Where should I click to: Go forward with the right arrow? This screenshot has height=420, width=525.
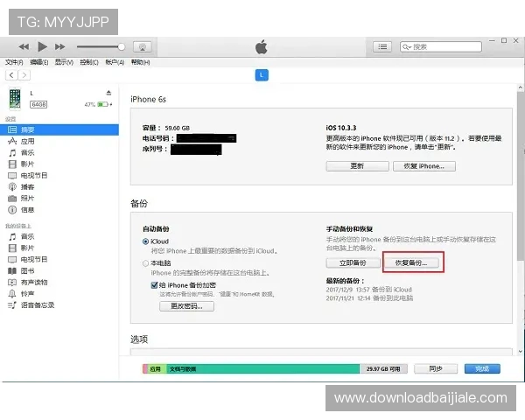coord(24,75)
